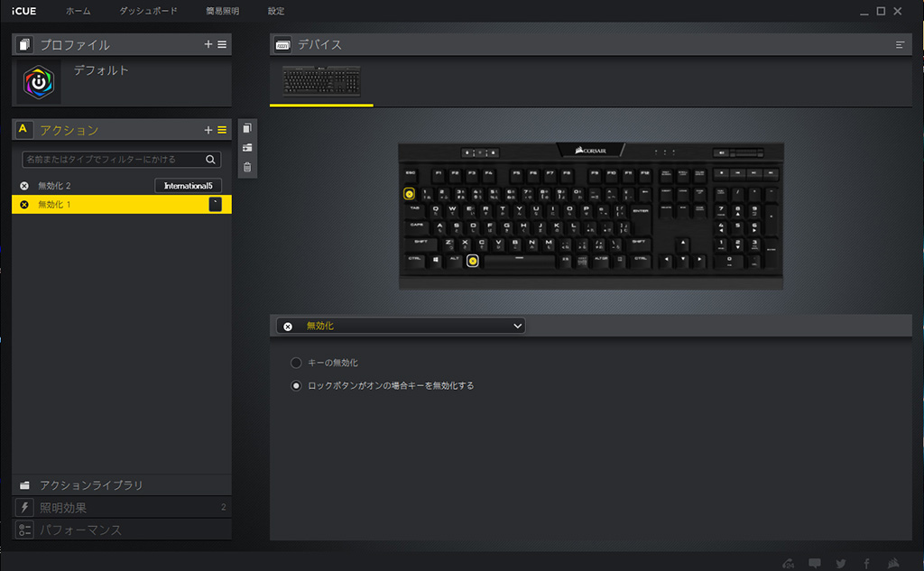This screenshot has height=571, width=924.
Task: Click the folder icon beside アクションライブラリ
Action: click(x=24, y=485)
